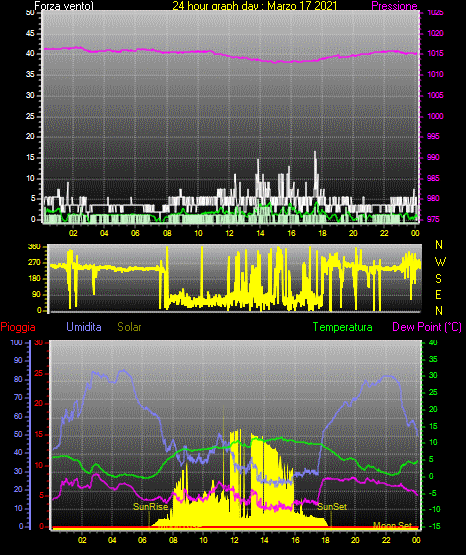Screen dimensions: 466x555
Task: Click the 12 hour tick on wind graph
Action: click(229, 233)
